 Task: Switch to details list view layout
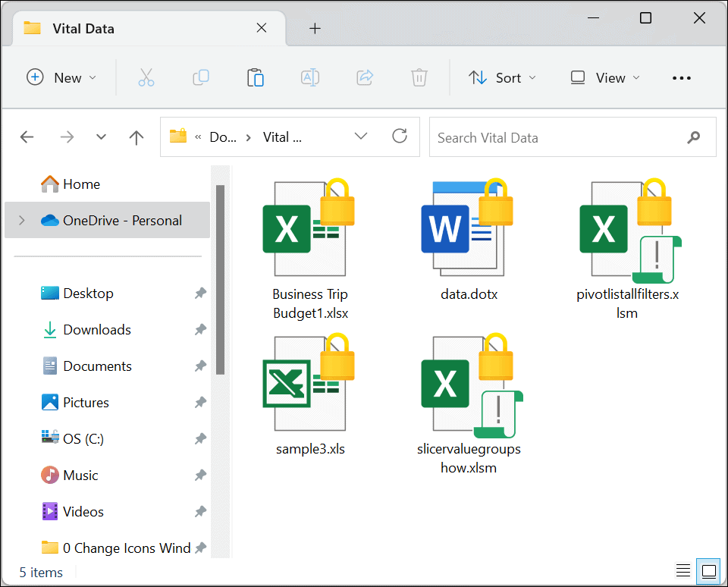[x=683, y=571]
